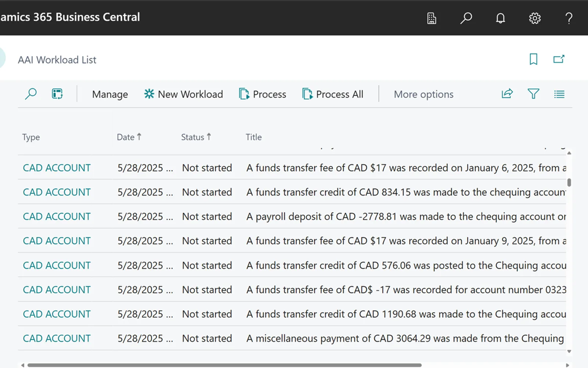Select the title 'A funds transfer credit of CAD 834.15'
This screenshot has width=588, height=368.
406,192
